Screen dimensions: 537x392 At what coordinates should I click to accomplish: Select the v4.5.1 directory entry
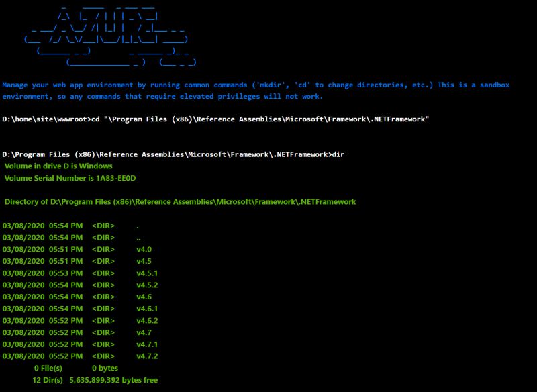click(x=148, y=274)
